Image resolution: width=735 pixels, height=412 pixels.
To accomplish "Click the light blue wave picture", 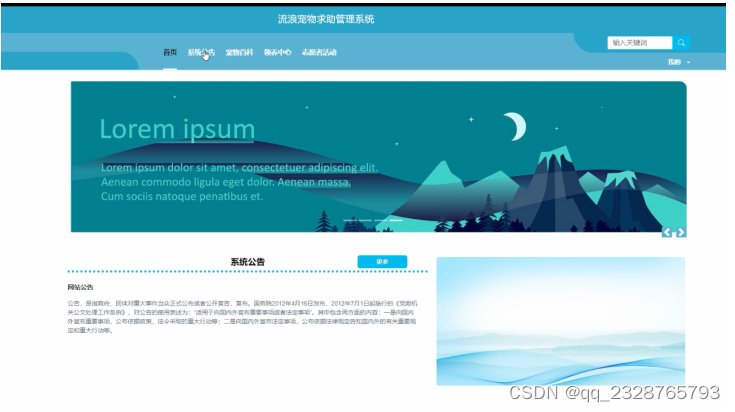I will 561,321.
